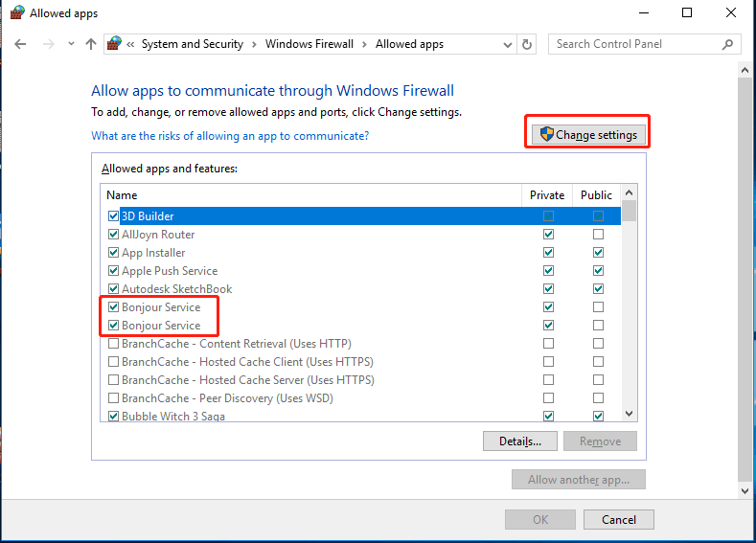Uncheck the first Bonjour Service checkbox
Screen dimensions: 756x543
pyautogui.click(x=114, y=307)
